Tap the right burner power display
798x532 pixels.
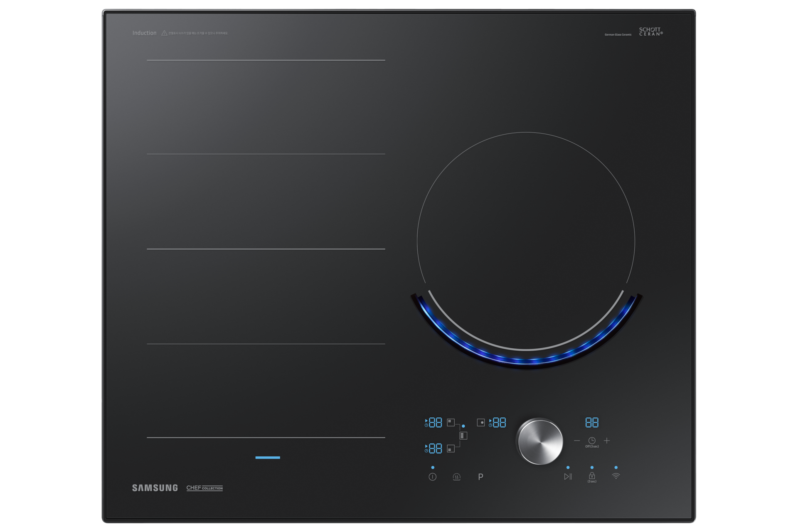tap(499, 423)
